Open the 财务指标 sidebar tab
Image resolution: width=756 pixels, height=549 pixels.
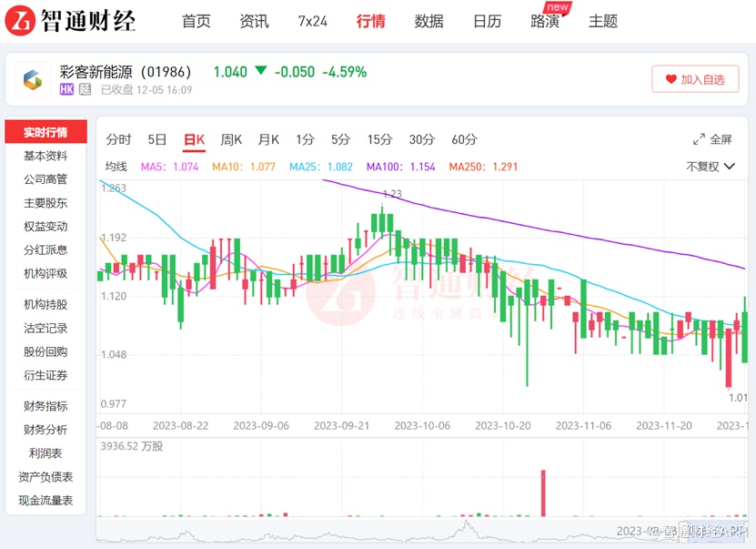click(45, 406)
